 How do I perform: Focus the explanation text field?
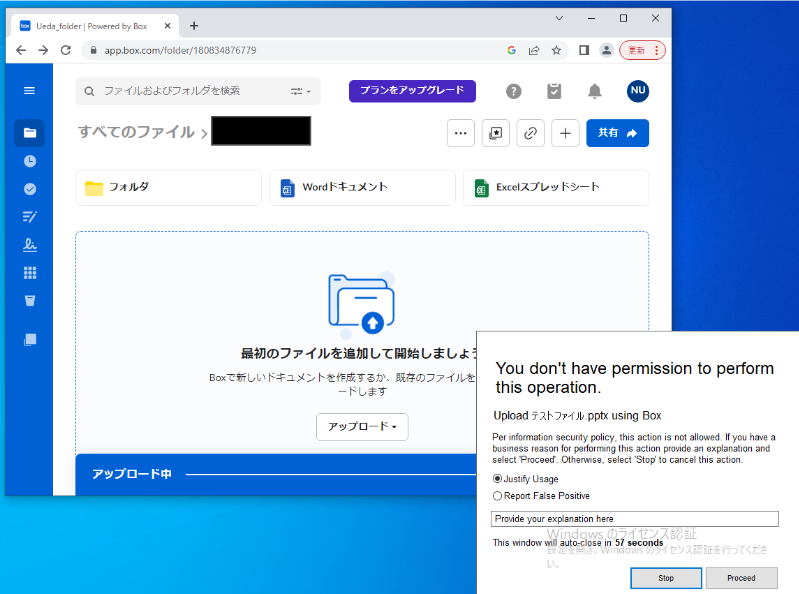(634, 519)
